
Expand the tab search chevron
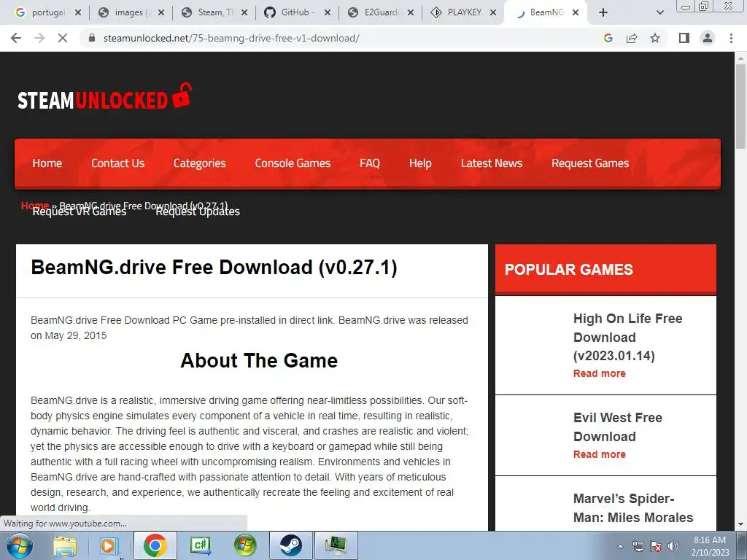point(659,13)
